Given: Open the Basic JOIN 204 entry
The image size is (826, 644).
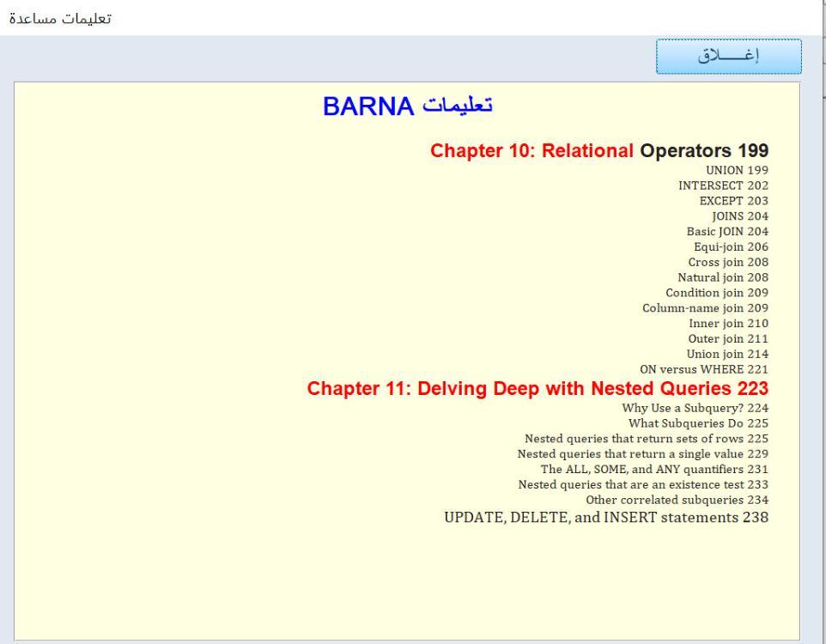Looking at the screenshot, I should tap(727, 232).
